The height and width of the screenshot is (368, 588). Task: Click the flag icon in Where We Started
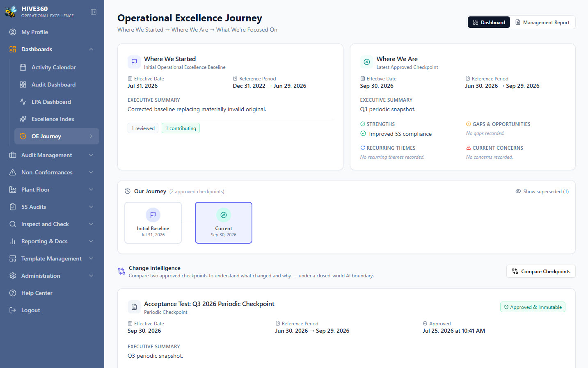coord(134,62)
